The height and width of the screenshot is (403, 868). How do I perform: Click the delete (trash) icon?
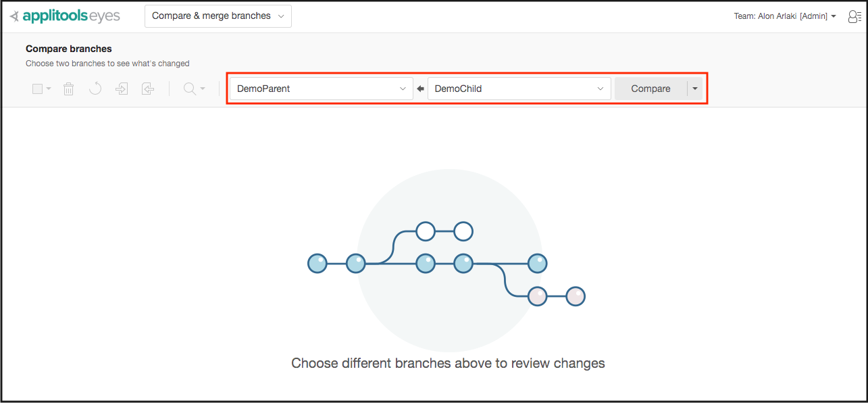click(68, 88)
